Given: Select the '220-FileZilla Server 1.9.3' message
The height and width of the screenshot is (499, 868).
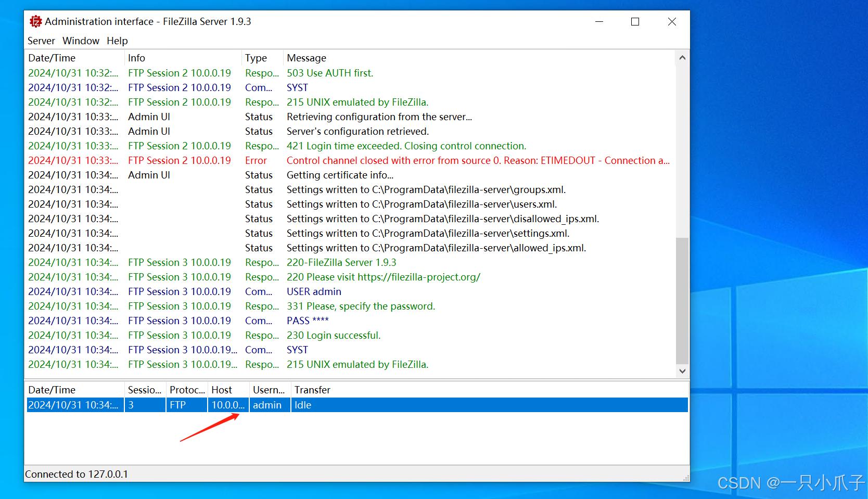Looking at the screenshot, I should click(x=341, y=262).
